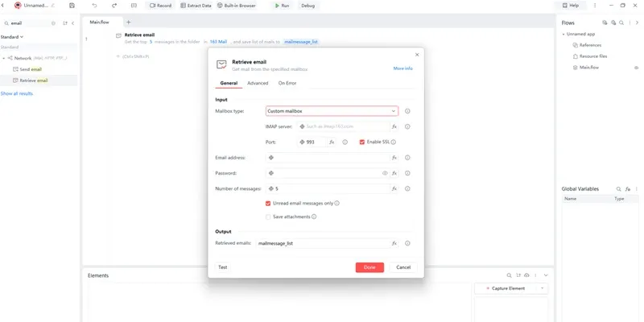Cancel the Retrieve email dialog
Image resolution: width=644 pixels, height=322 pixels.
click(x=403, y=267)
